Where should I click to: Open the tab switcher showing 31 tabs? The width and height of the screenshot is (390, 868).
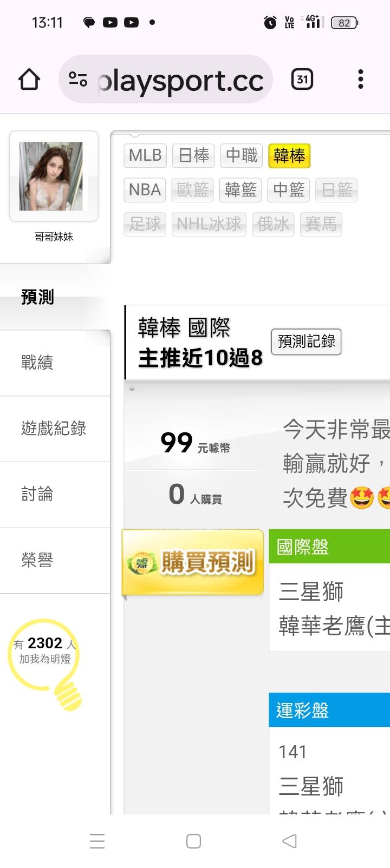[x=302, y=80]
